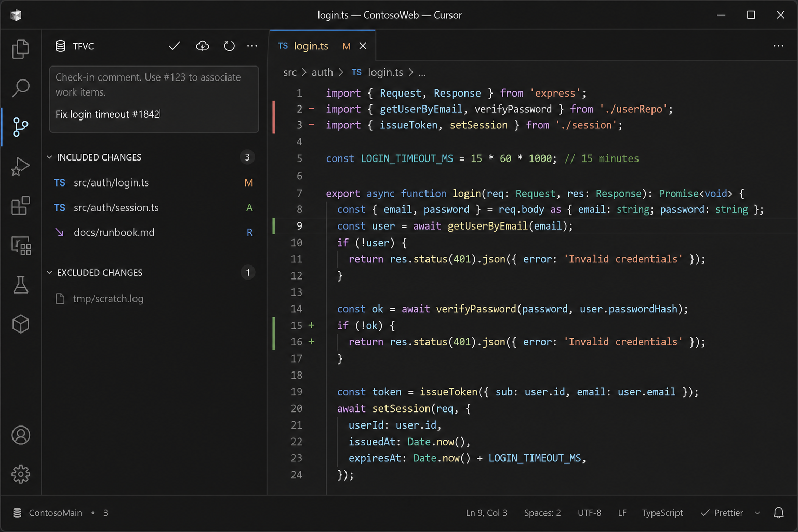Open the Explorer view in activity bar
Viewport: 798px width, 532px height.
pos(21,49)
